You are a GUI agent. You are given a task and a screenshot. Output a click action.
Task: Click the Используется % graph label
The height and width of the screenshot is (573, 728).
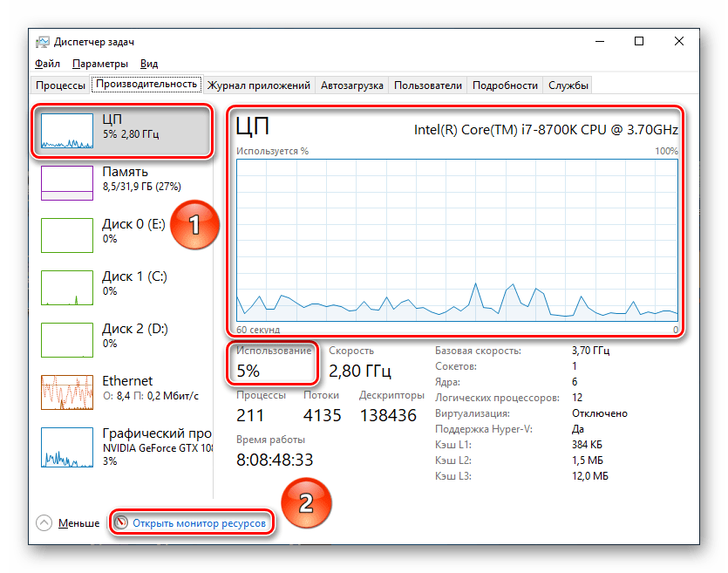point(273,152)
